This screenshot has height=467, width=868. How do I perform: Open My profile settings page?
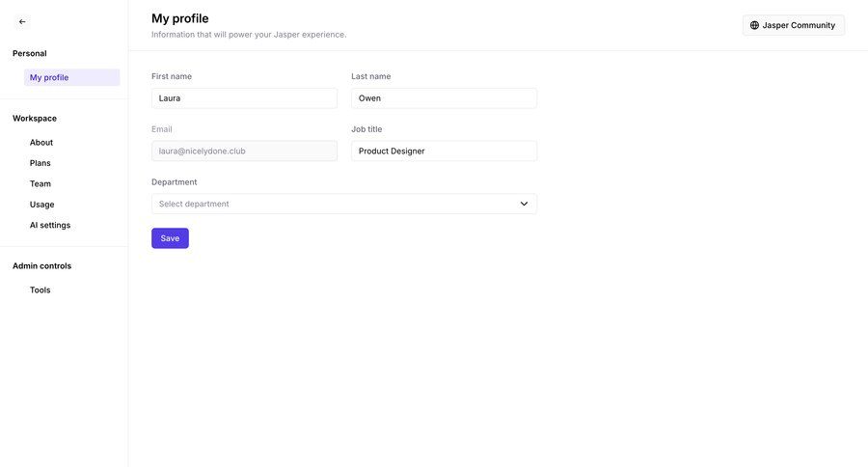(x=71, y=77)
